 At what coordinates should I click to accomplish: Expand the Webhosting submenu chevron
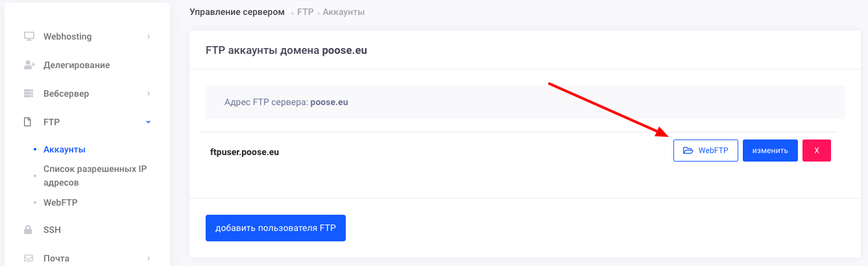(149, 36)
